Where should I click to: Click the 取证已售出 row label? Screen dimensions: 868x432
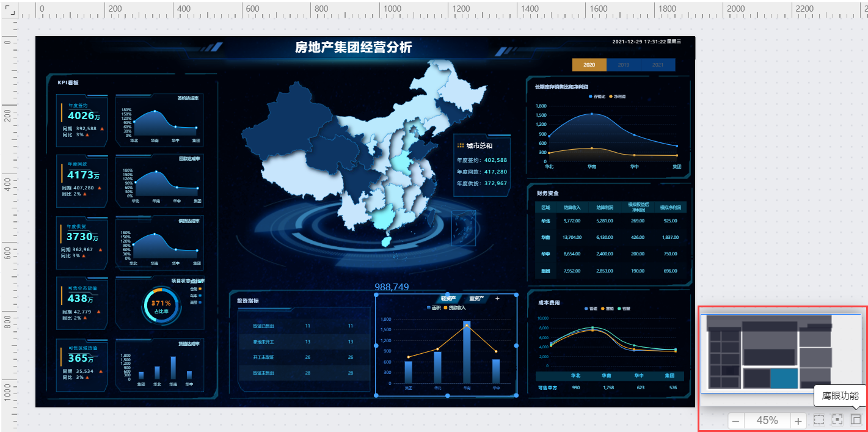click(263, 326)
